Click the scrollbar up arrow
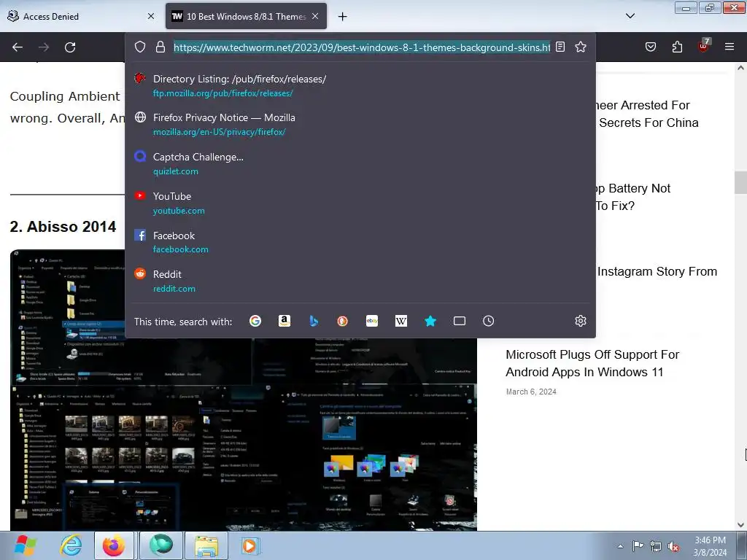Screen dimensions: 747x560 click(740, 68)
